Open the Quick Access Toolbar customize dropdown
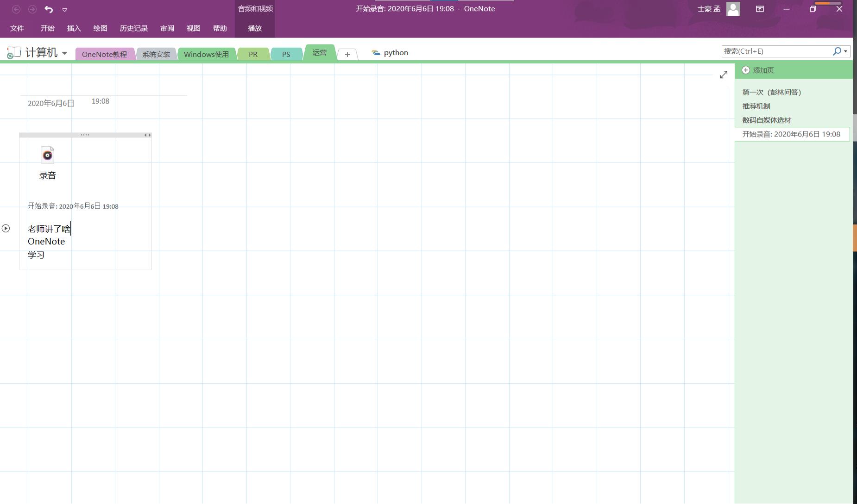The height and width of the screenshot is (504, 857). (x=64, y=10)
